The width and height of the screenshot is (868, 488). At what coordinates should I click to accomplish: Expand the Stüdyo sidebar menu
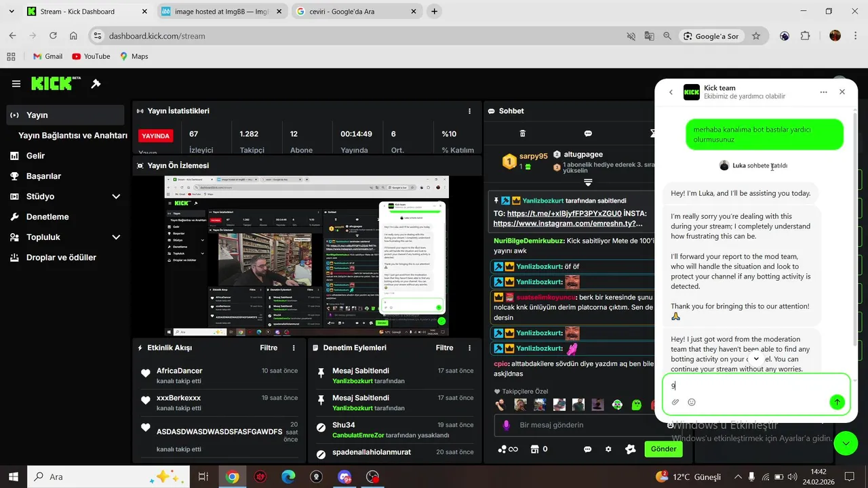tap(65, 197)
